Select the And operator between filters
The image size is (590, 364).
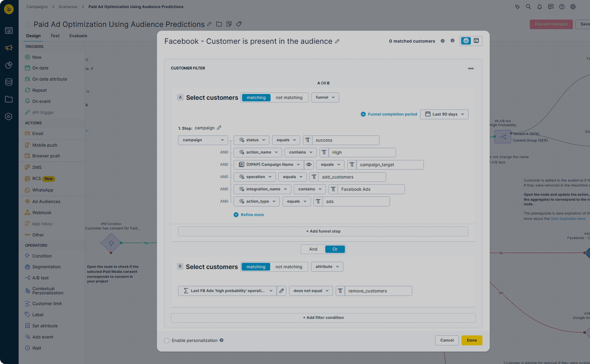pos(313,249)
